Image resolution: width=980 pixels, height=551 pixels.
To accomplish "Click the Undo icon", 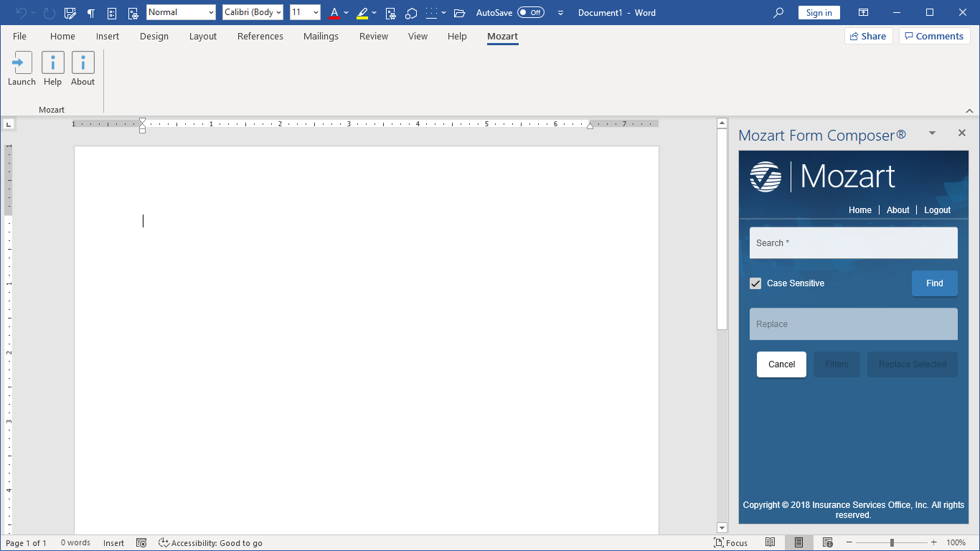I will click(21, 13).
